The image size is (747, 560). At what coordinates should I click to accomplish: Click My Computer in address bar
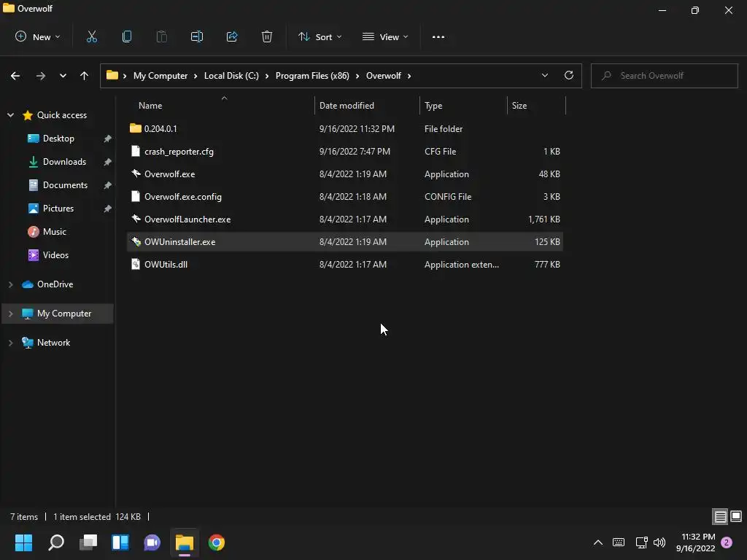(160, 76)
